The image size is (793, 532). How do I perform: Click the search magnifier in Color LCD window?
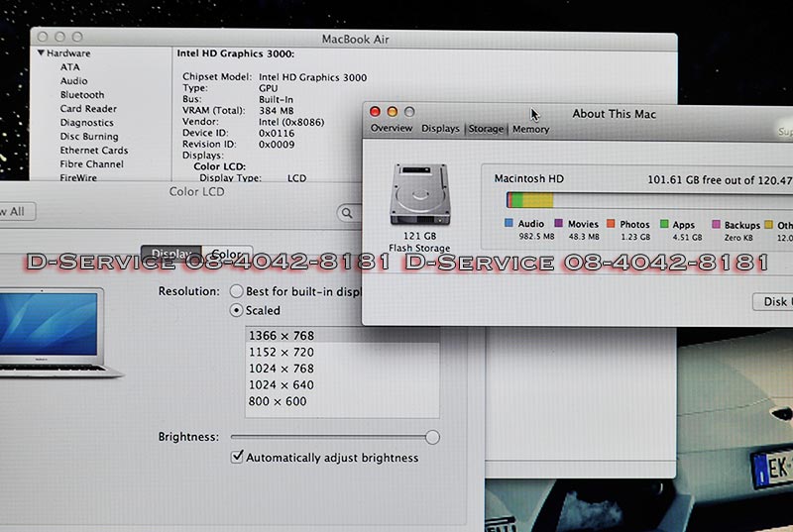coord(347,213)
